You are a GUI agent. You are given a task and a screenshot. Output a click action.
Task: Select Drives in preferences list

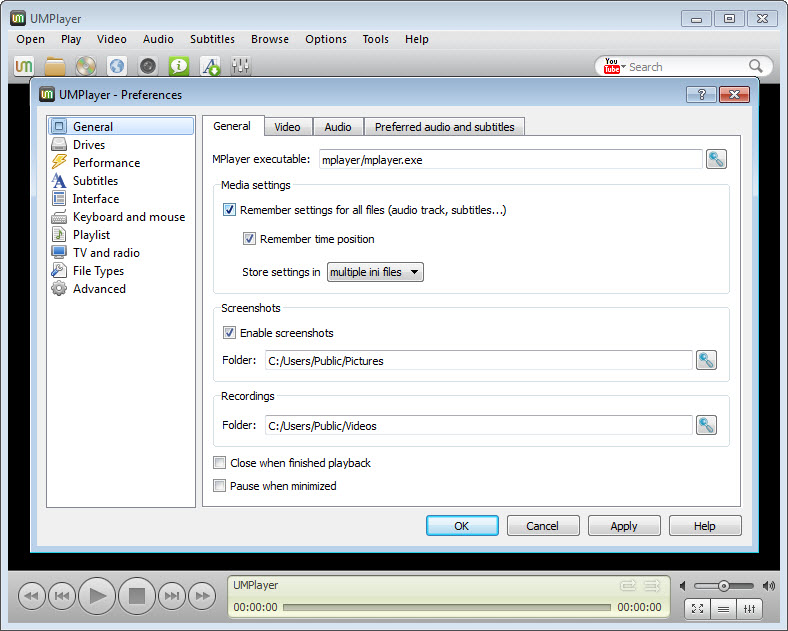(x=121, y=145)
